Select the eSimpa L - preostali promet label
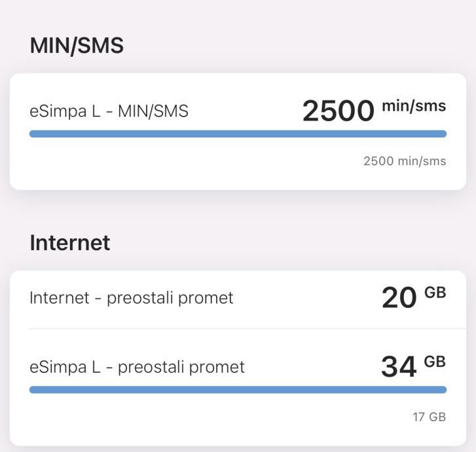The image size is (476, 452). [137, 367]
